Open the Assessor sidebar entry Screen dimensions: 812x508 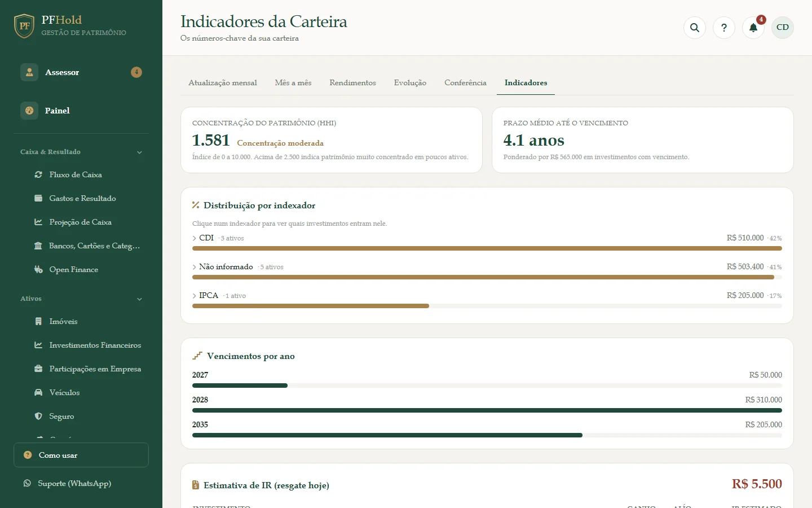click(x=81, y=72)
